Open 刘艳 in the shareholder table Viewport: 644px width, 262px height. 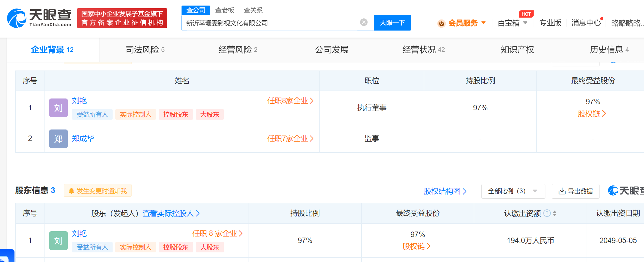tap(79, 233)
